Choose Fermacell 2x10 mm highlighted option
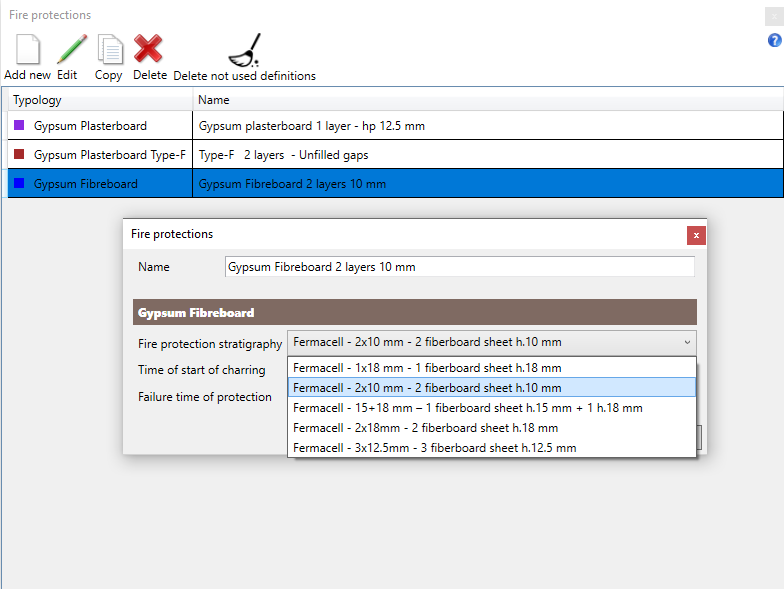Viewport: 784px width, 589px height. 492,388
